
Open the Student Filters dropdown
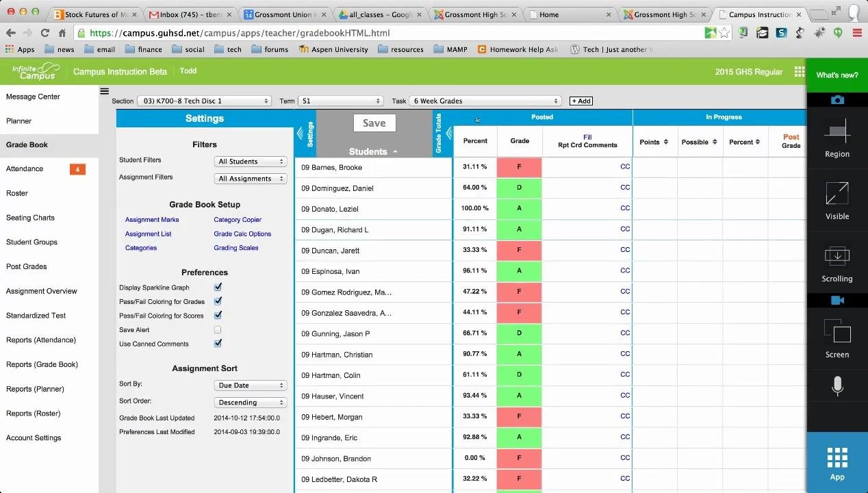[251, 162]
